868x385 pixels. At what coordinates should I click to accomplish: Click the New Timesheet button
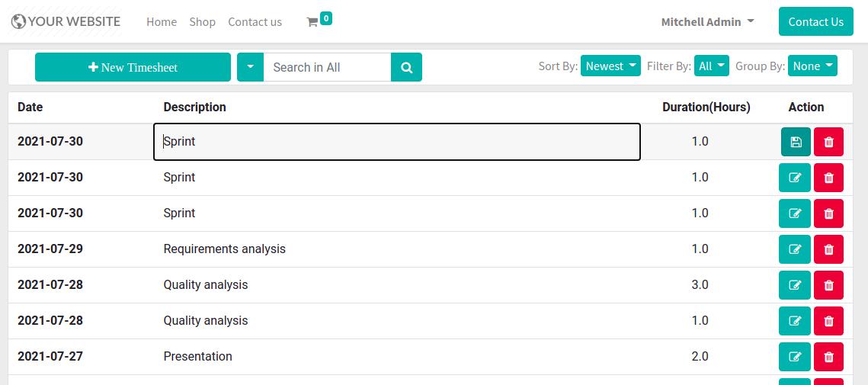point(133,67)
